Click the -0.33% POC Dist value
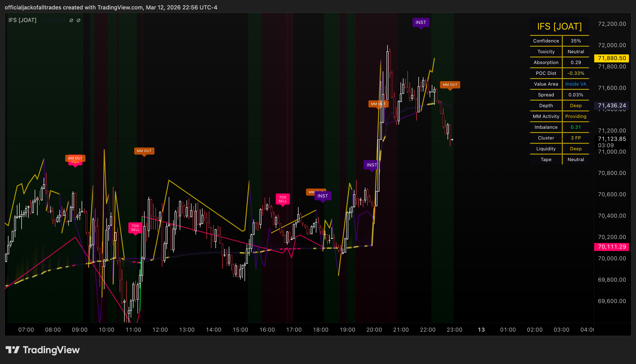 tap(576, 73)
